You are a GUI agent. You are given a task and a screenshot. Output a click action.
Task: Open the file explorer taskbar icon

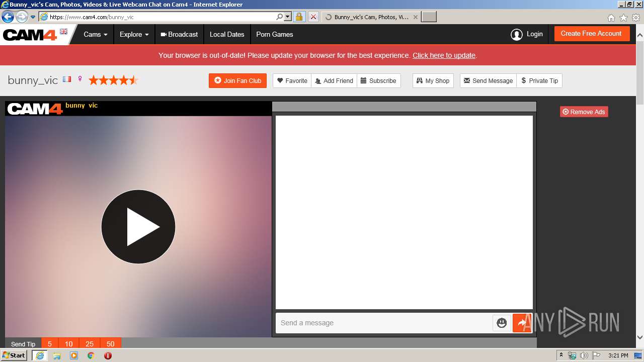(57, 355)
